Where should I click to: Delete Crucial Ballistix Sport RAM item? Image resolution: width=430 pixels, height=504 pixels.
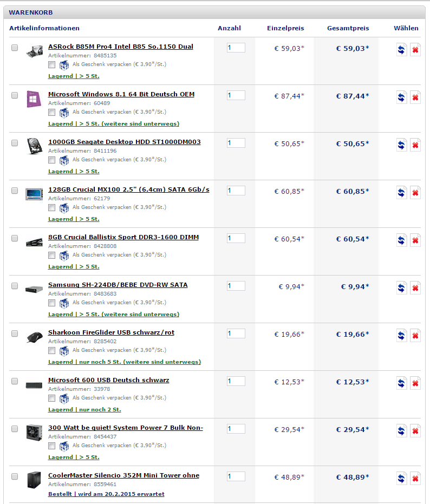[415, 240]
